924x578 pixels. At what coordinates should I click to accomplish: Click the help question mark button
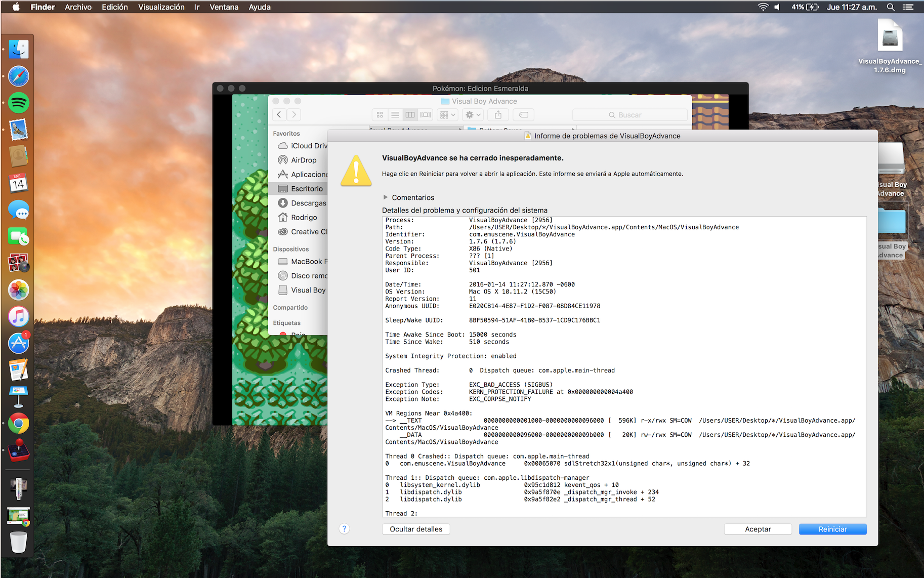(344, 529)
